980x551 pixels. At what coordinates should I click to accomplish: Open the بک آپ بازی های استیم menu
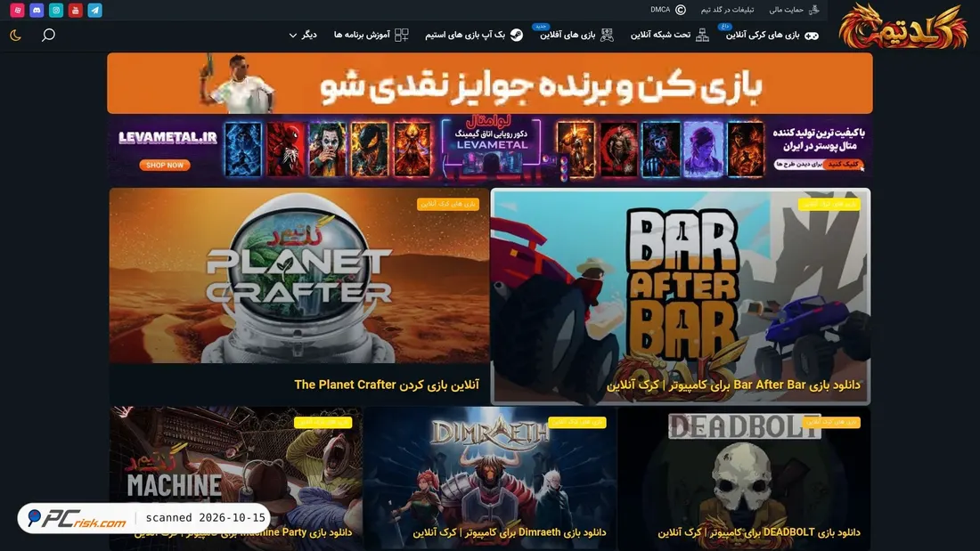(465, 35)
